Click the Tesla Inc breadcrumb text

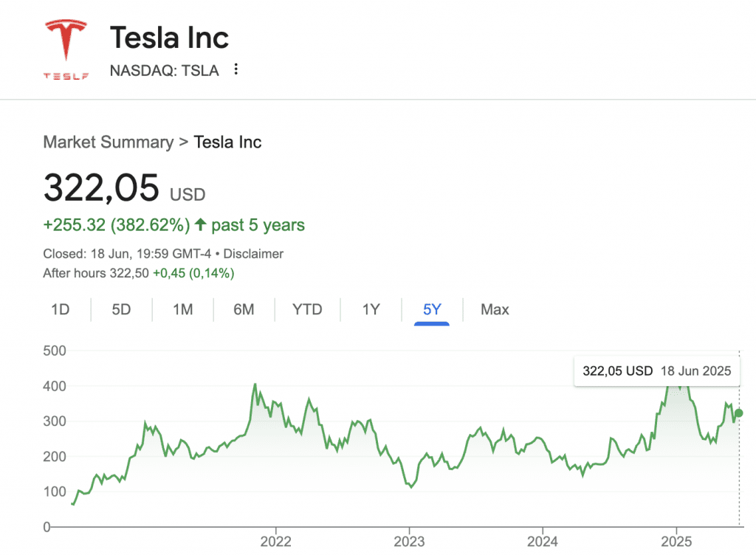227,142
